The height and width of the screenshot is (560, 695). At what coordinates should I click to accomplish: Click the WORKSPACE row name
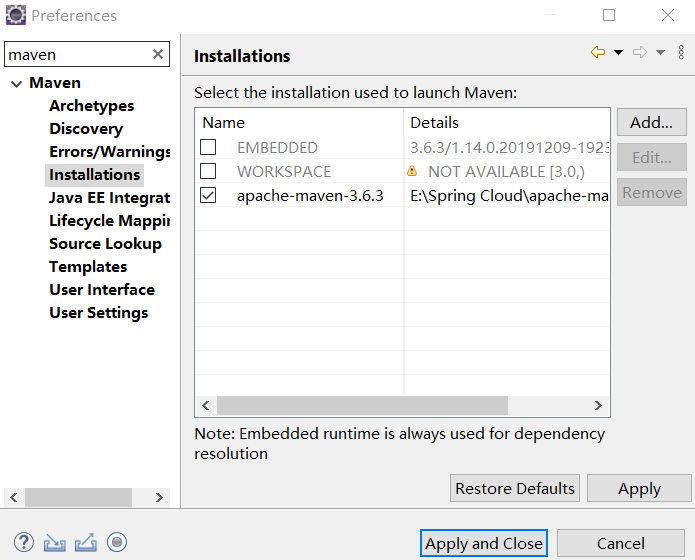point(284,172)
